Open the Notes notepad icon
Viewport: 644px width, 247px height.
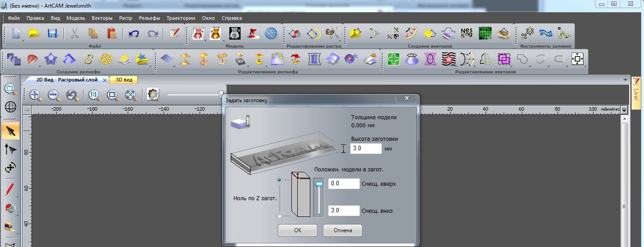pos(174,33)
